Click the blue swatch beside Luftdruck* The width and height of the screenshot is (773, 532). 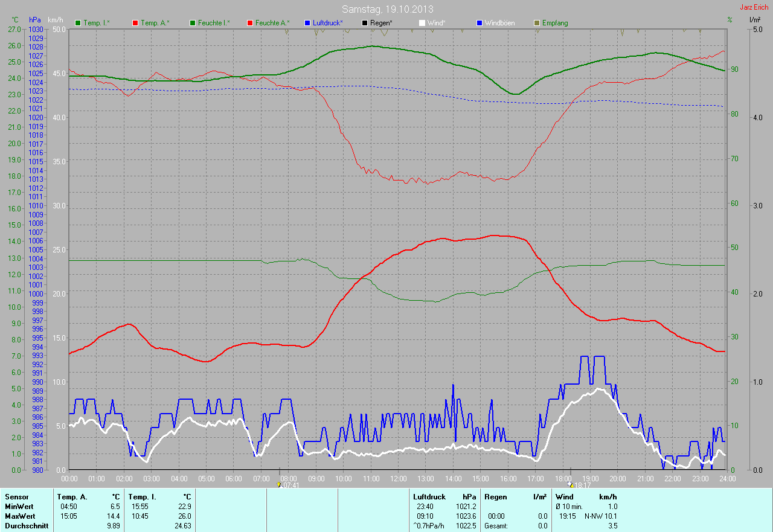308,23
